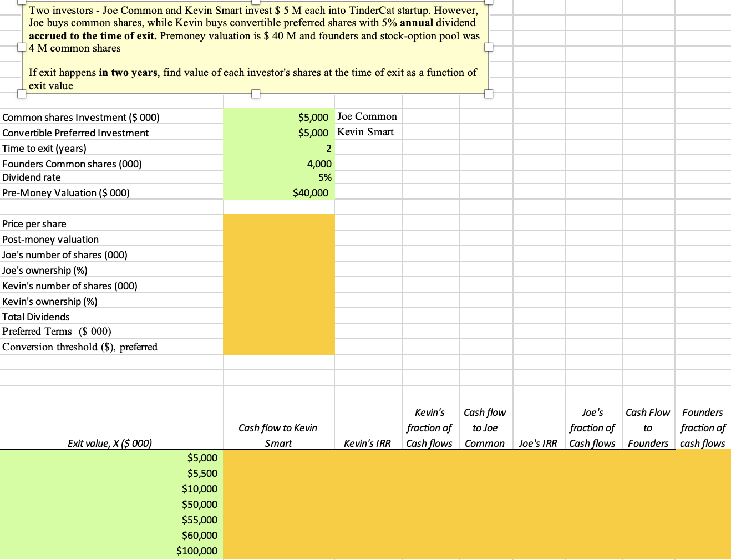Click Founders fraction cell in the $100,000 exit row
731x560 pixels.
703,551
